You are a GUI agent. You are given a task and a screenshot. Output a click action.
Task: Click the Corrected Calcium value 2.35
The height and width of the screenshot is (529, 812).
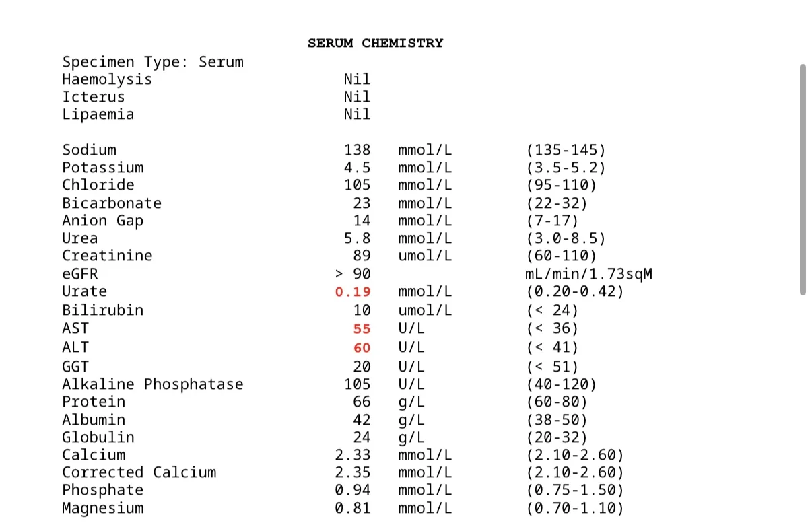[353, 472]
